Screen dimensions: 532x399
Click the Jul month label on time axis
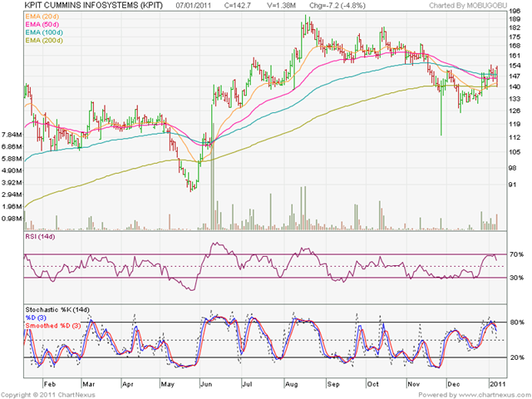pyautogui.click(x=248, y=384)
